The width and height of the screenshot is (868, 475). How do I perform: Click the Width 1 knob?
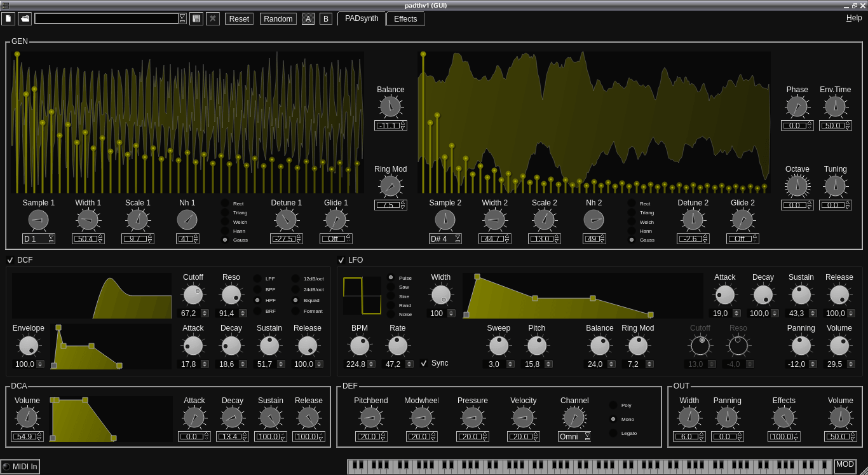[88, 220]
